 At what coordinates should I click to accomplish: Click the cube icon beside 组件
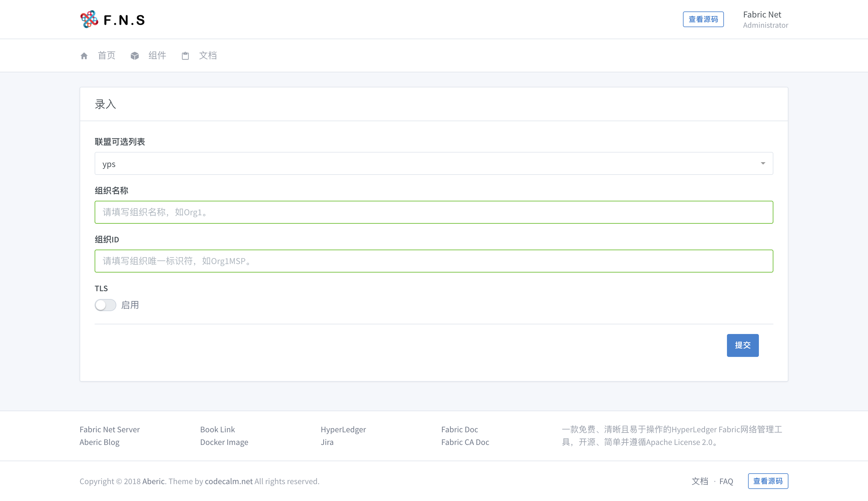coord(134,56)
